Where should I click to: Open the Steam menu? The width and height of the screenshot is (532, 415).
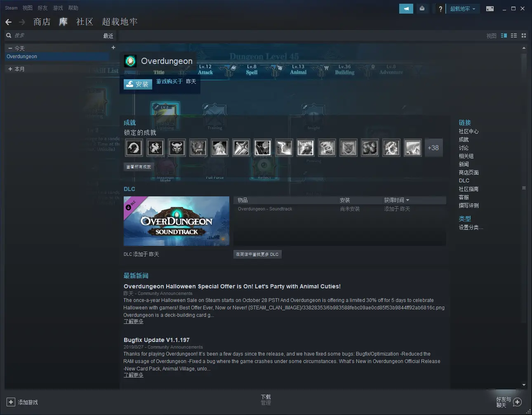[x=11, y=8]
